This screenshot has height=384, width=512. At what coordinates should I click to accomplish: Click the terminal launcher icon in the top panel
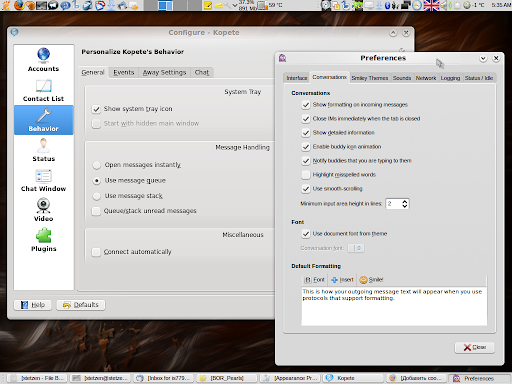(x=41, y=5)
